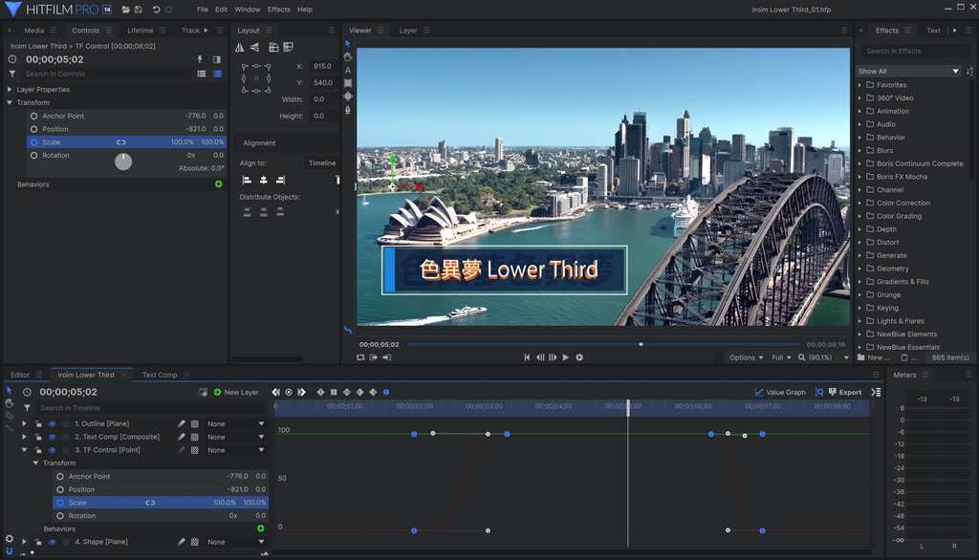Image resolution: width=979 pixels, height=560 pixels.
Task: Open the Effects menu in menu bar
Action: [x=278, y=10]
